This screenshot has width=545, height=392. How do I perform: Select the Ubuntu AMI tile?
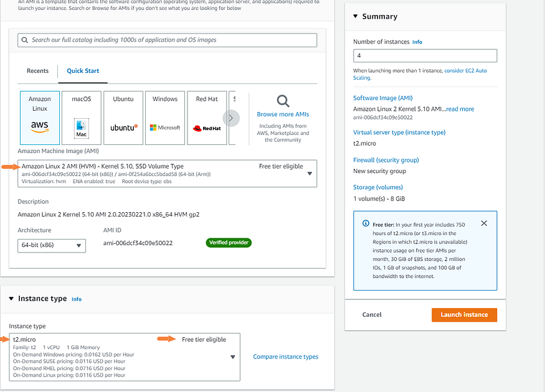click(123, 118)
